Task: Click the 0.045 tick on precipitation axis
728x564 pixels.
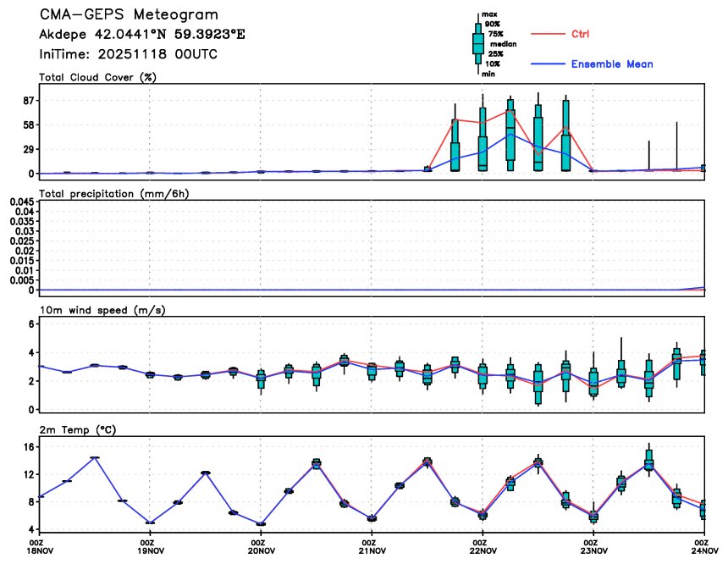Action: (20, 202)
